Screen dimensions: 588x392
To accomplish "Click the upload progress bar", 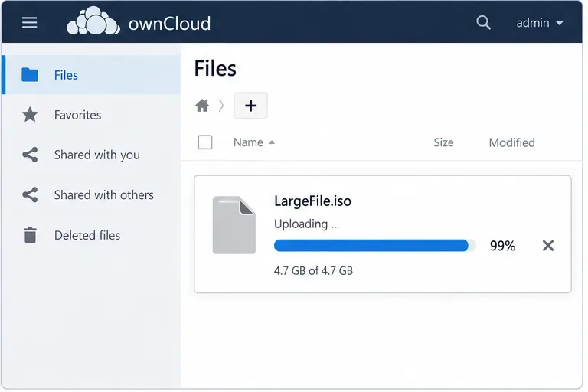I will [x=374, y=245].
